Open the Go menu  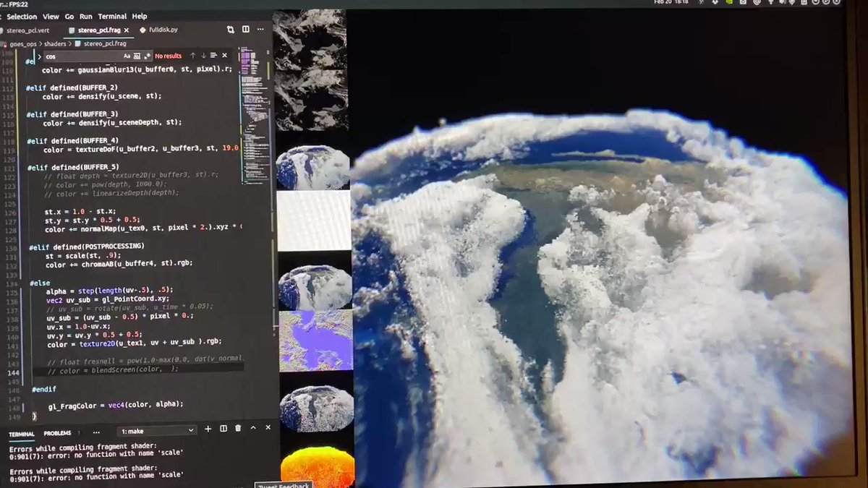[69, 16]
